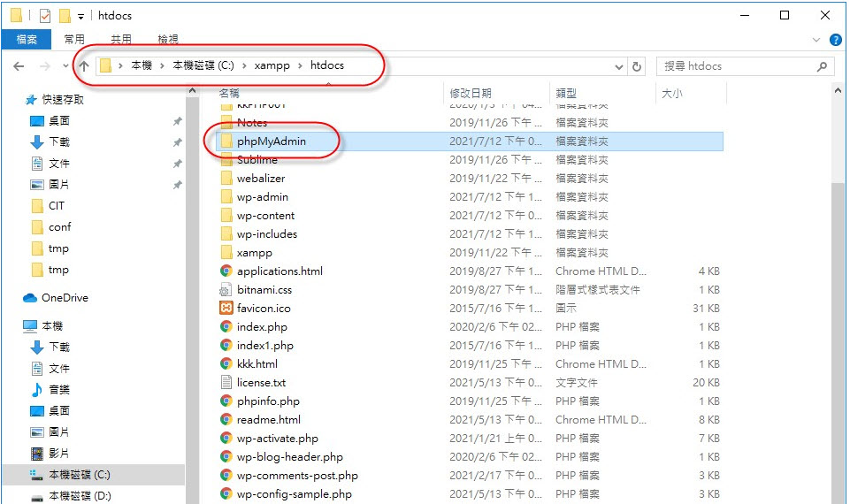This screenshot has height=504, width=850.
Task: Click the Back navigation arrow
Action: [19, 66]
